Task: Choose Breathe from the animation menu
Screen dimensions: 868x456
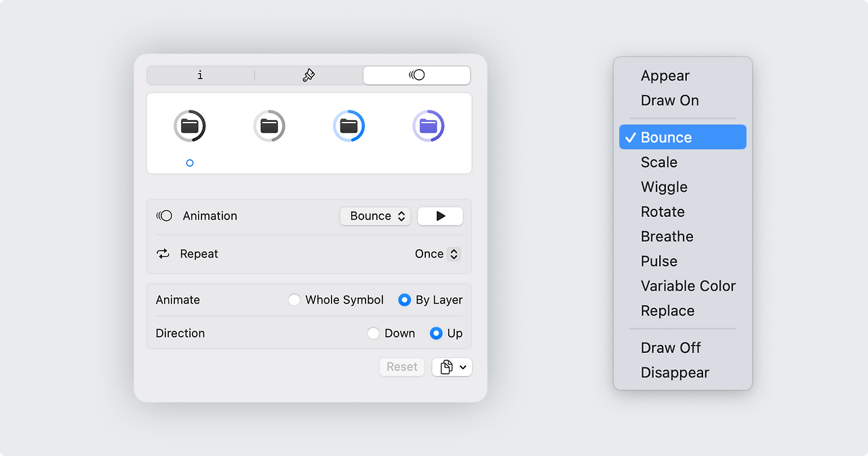Action: [683, 236]
